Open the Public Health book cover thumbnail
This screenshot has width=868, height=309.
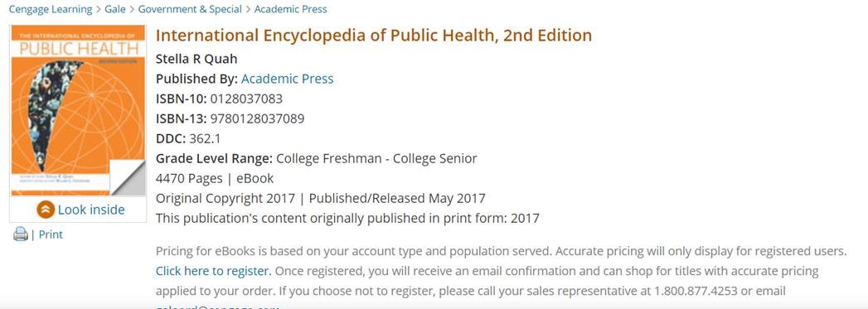[x=78, y=110]
